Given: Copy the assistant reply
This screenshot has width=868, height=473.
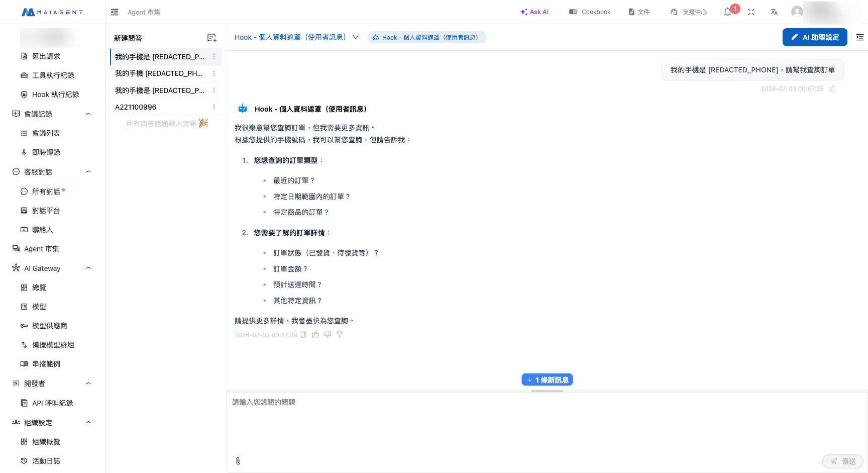Looking at the screenshot, I should pos(303,335).
